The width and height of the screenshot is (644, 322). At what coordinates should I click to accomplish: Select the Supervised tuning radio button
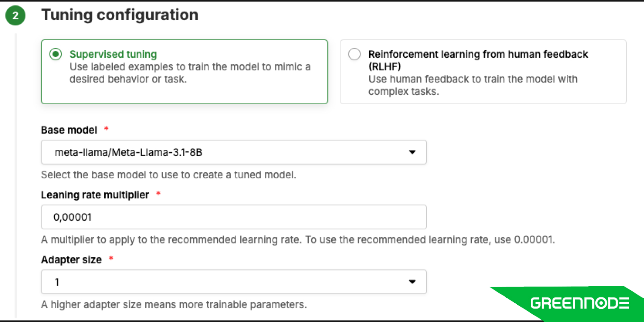pos(56,54)
